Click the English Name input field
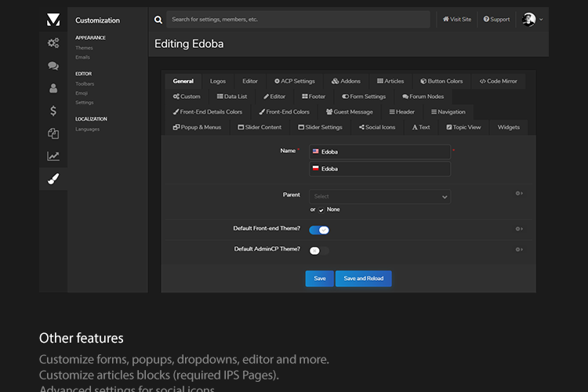Image resolution: width=588 pixels, height=392 pixels. [380, 151]
